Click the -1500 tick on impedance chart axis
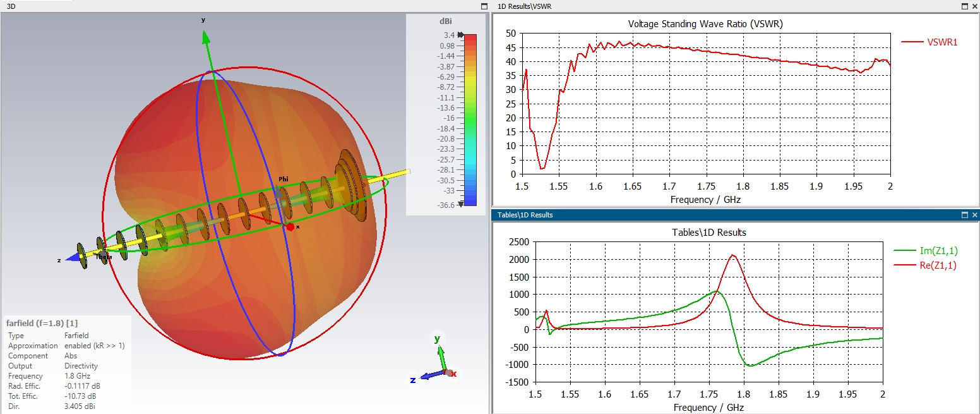 coord(517,382)
